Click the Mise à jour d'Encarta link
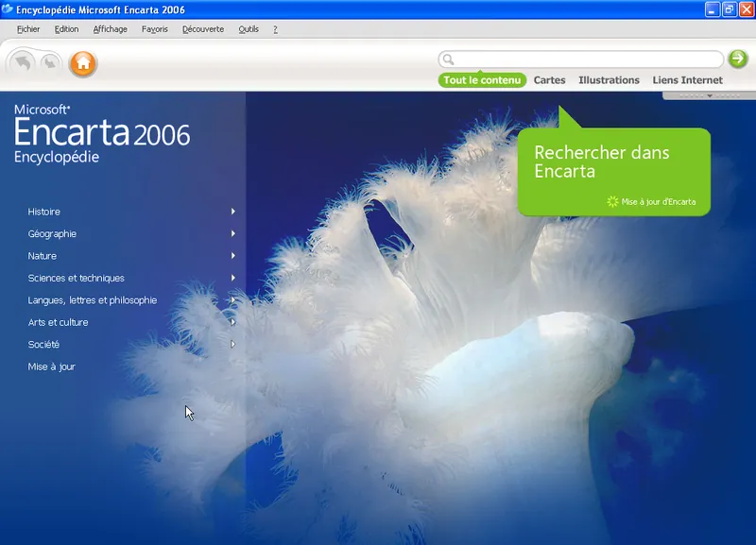 [x=658, y=202]
